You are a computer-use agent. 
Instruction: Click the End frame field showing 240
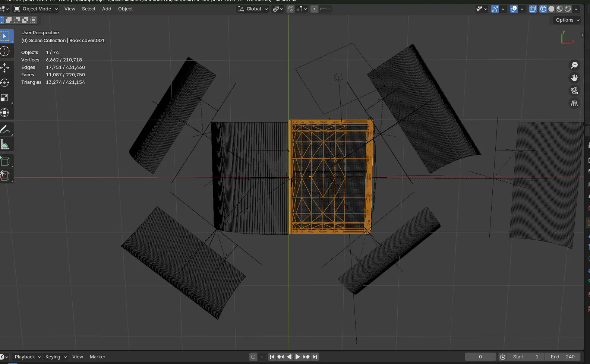tap(563, 357)
